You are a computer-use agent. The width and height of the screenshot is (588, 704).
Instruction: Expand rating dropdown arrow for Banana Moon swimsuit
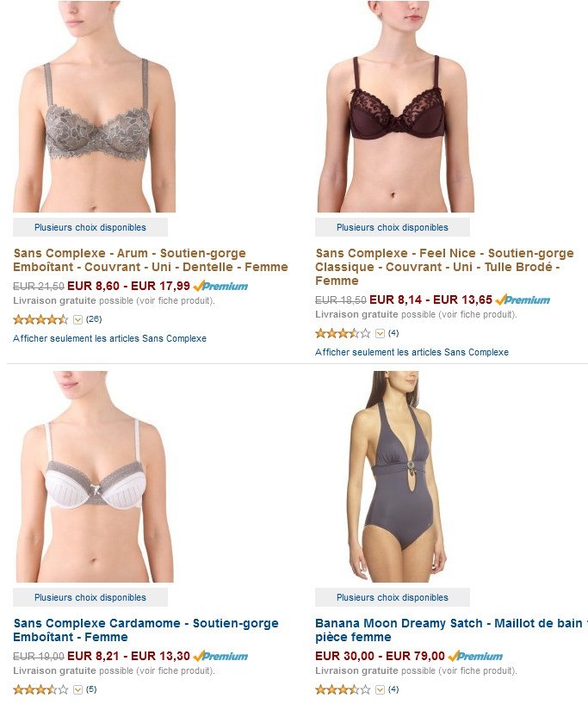[380, 689]
